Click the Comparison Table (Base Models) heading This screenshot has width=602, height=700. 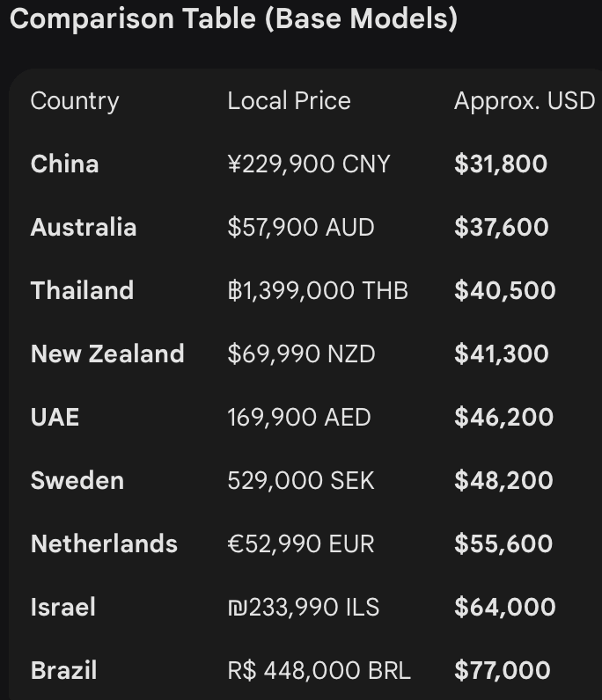[233, 18]
